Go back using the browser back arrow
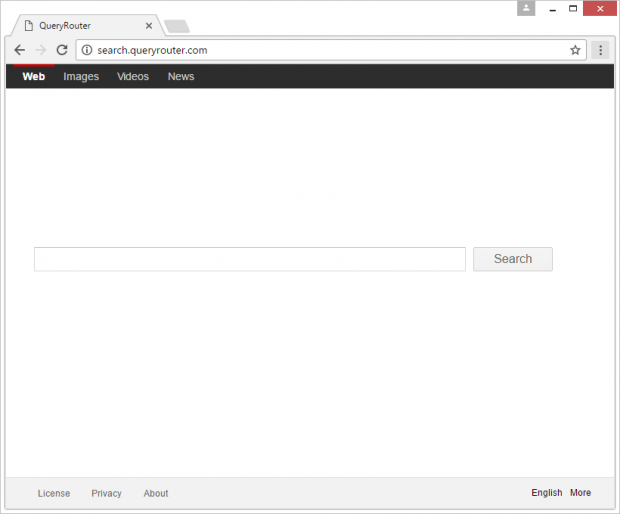Image resolution: width=620 pixels, height=514 pixels. pos(19,50)
